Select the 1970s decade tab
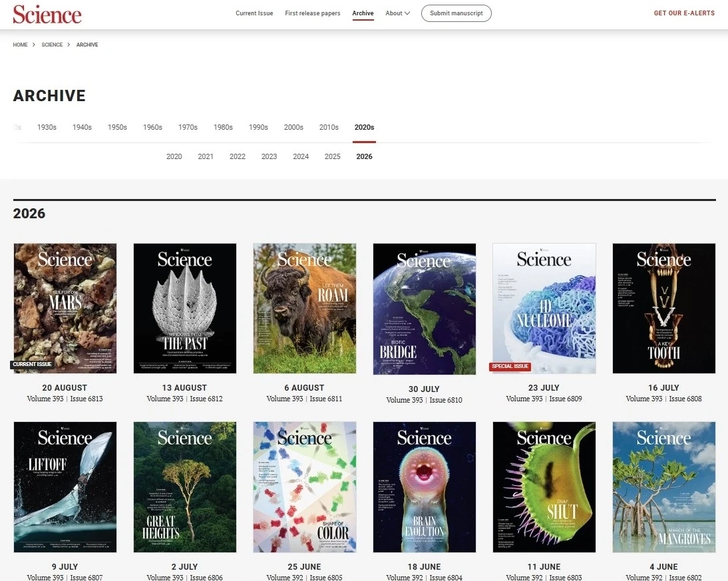 tap(188, 127)
